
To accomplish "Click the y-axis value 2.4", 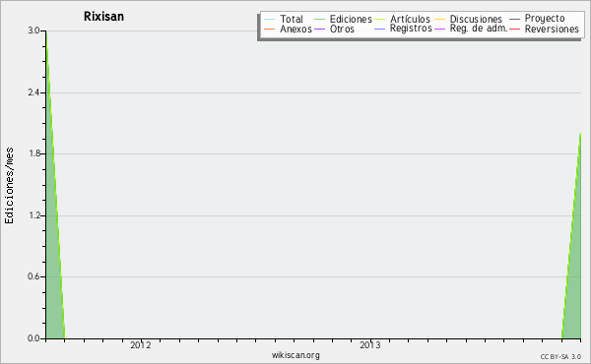I will (x=33, y=92).
